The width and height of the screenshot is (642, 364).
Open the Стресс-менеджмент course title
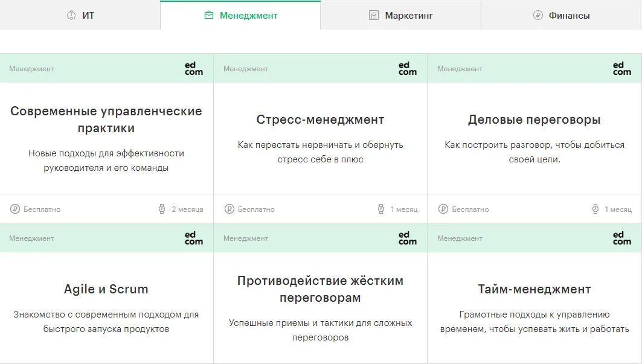click(320, 120)
